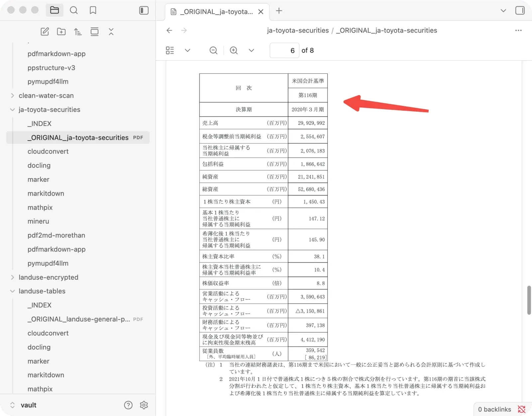
Task: Open the bookmarks icon
Action: tap(93, 10)
